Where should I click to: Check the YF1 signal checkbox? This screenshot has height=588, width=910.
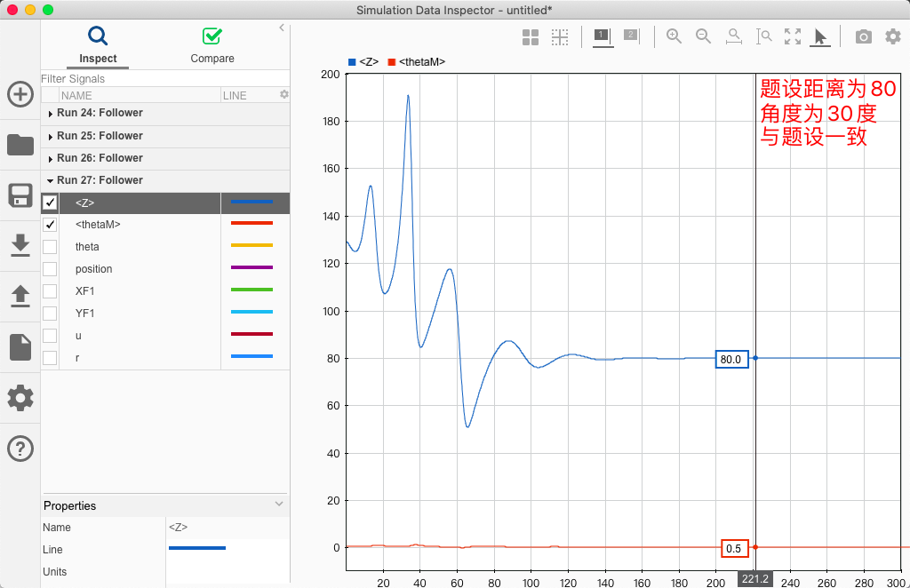(50, 314)
